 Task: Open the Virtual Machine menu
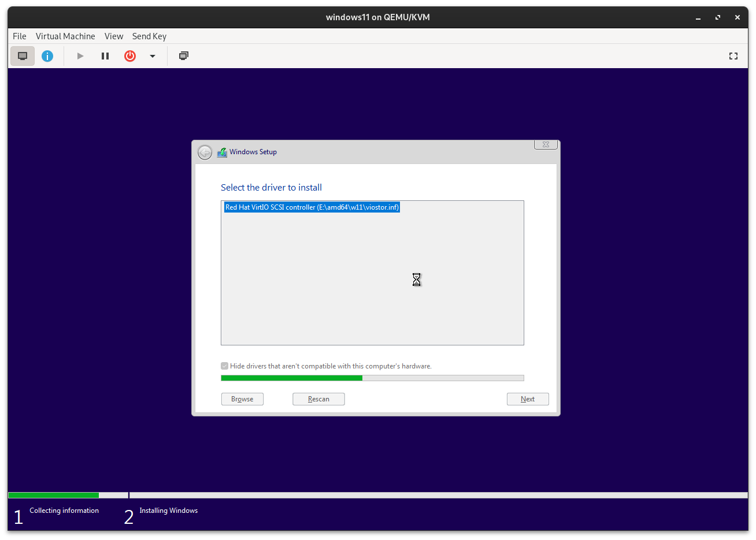65,36
